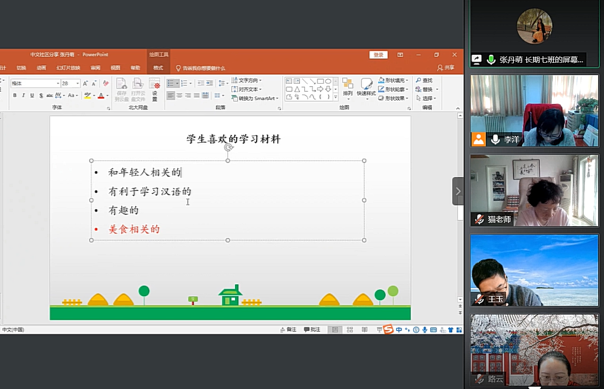The width and height of the screenshot is (604, 389).
Task: Switch to the Format (格式) ribbon tab
Action: point(158,68)
